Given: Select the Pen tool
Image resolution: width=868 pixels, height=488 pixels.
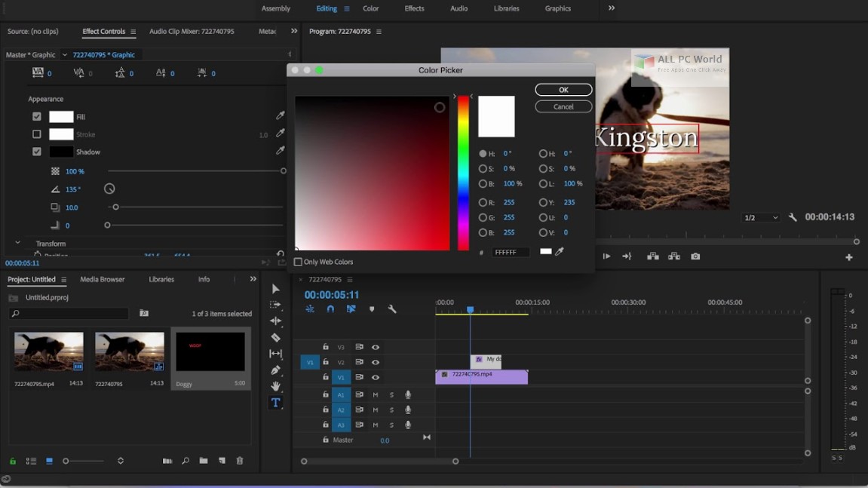Looking at the screenshot, I should (275, 370).
